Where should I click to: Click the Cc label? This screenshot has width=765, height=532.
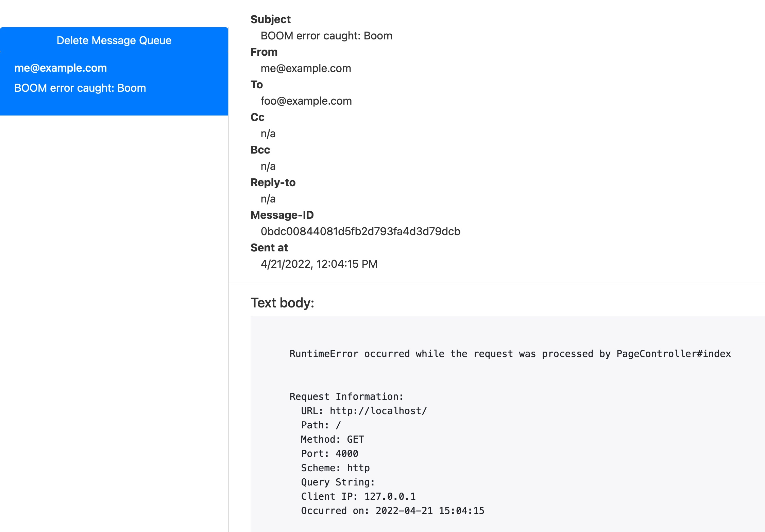[x=257, y=117]
